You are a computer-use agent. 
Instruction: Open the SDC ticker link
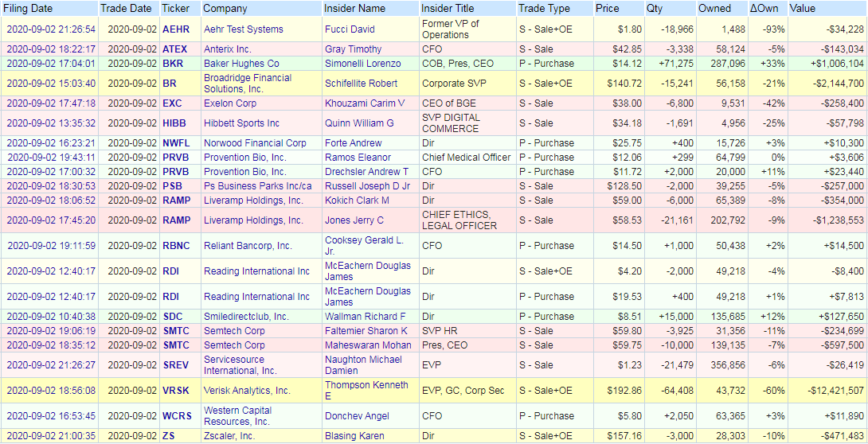[173, 317]
